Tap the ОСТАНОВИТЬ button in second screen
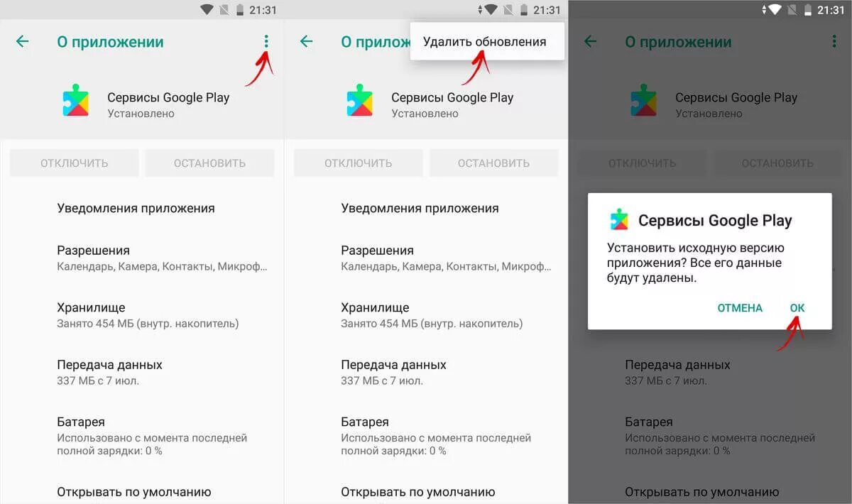The width and height of the screenshot is (852, 504). tap(493, 163)
